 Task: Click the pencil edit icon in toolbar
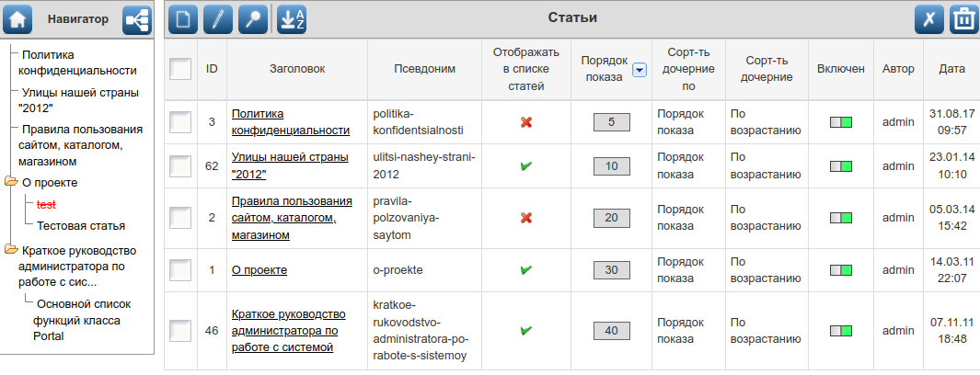pos(218,19)
